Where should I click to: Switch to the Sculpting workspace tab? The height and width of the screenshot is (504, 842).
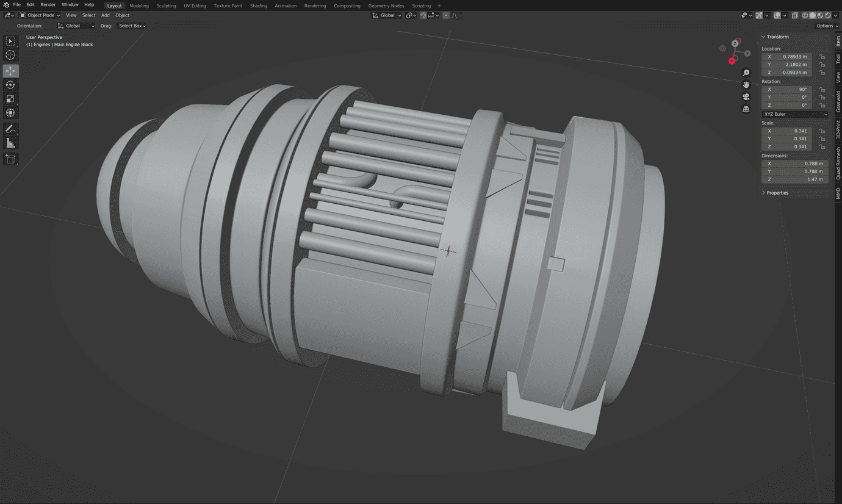click(x=167, y=5)
